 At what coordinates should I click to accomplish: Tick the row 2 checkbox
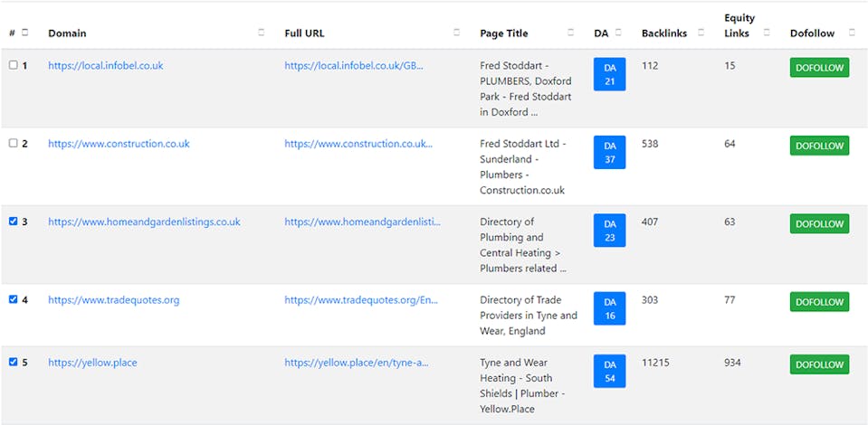pyautogui.click(x=13, y=144)
